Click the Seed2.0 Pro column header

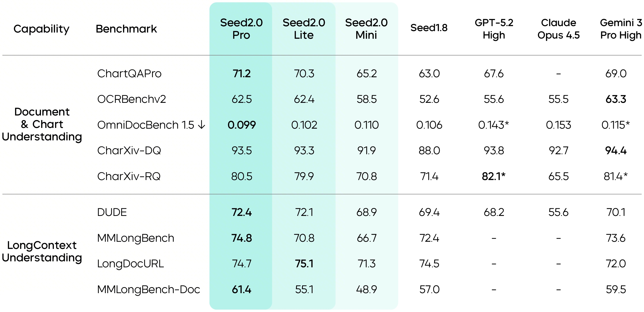241,29
